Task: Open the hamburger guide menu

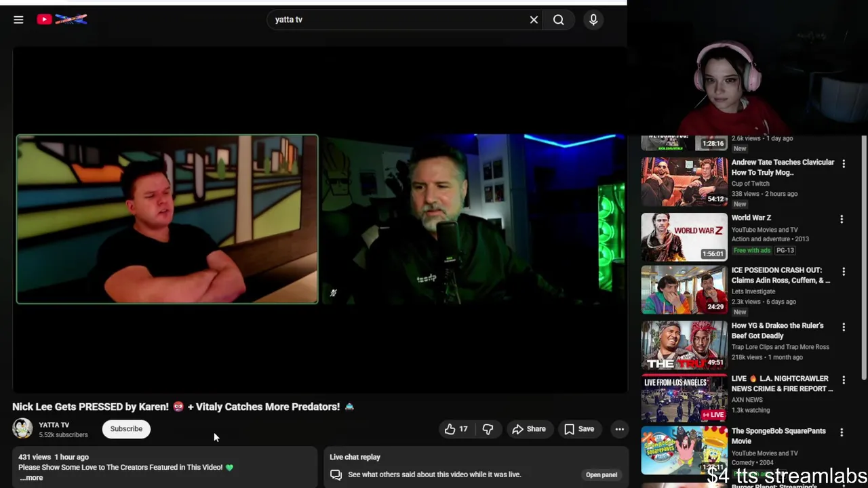Action: pos(18,20)
